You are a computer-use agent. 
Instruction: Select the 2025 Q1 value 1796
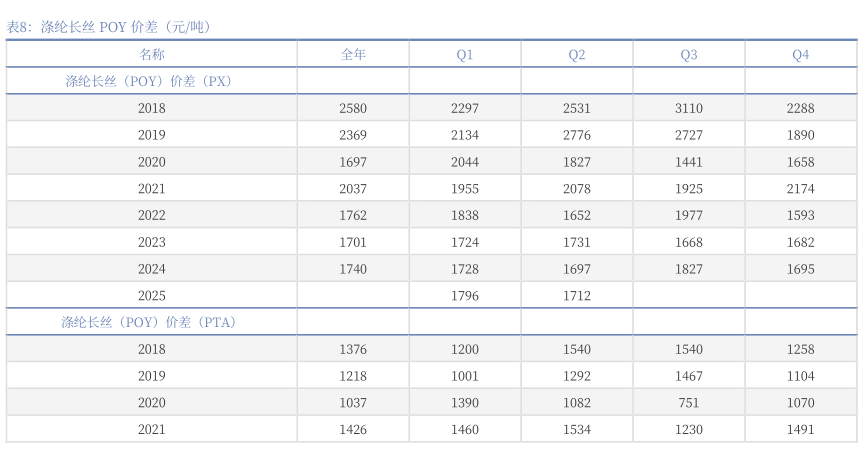coord(465,296)
